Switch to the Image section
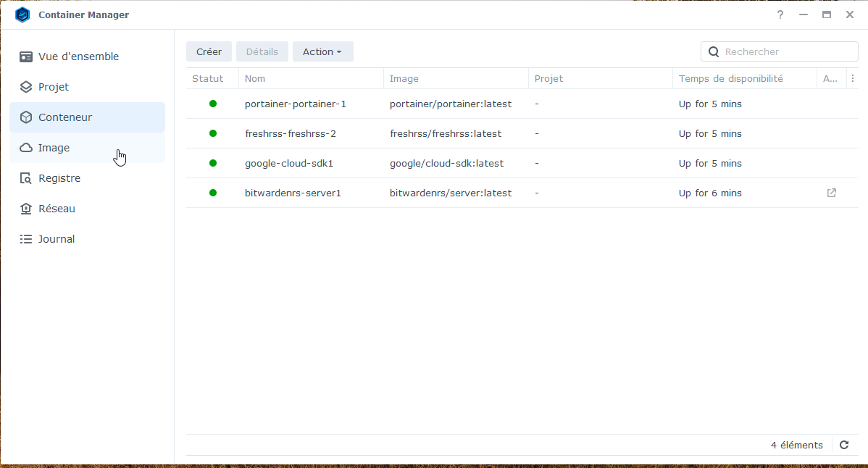 click(x=88, y=148)
